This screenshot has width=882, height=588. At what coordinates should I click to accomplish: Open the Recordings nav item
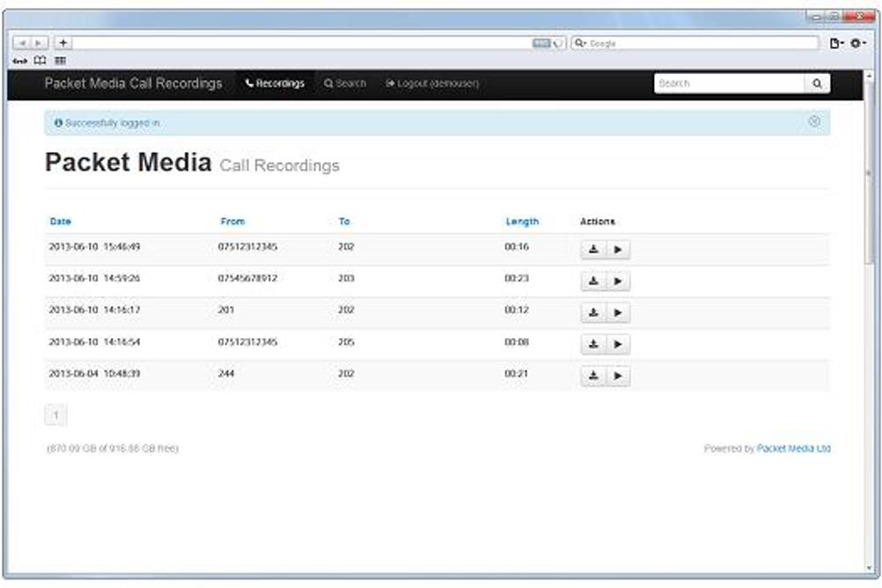tap(275, 84)
